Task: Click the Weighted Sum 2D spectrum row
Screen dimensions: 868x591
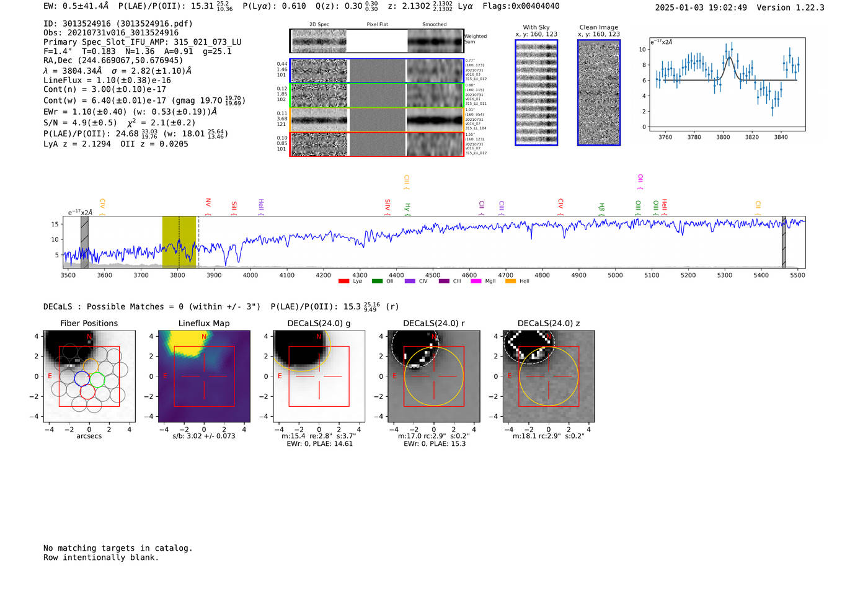Action: pyautogui.click(x=377, y=41)
